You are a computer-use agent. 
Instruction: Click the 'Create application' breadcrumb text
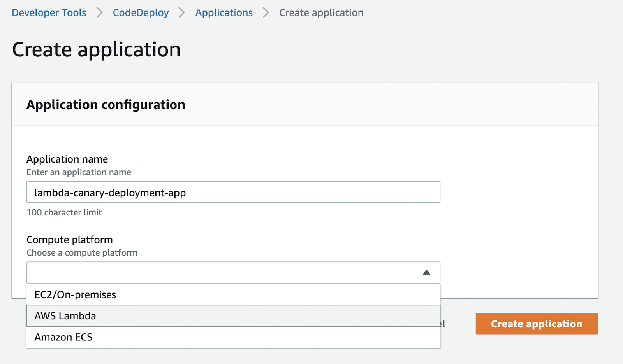321,13
